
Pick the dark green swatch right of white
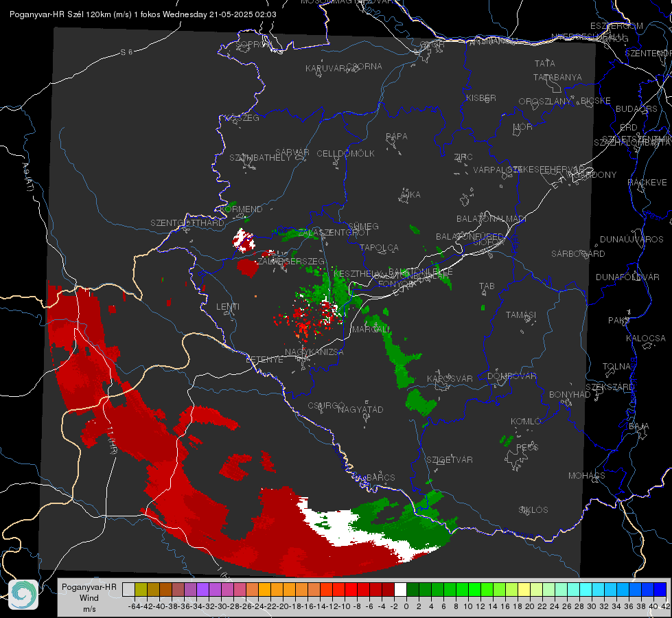tap(413, 589)
